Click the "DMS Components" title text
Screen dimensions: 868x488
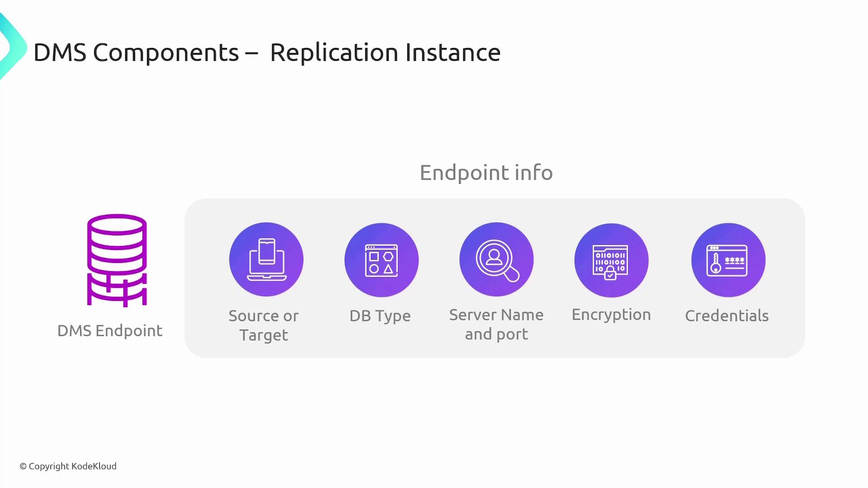tap(136, 52)
